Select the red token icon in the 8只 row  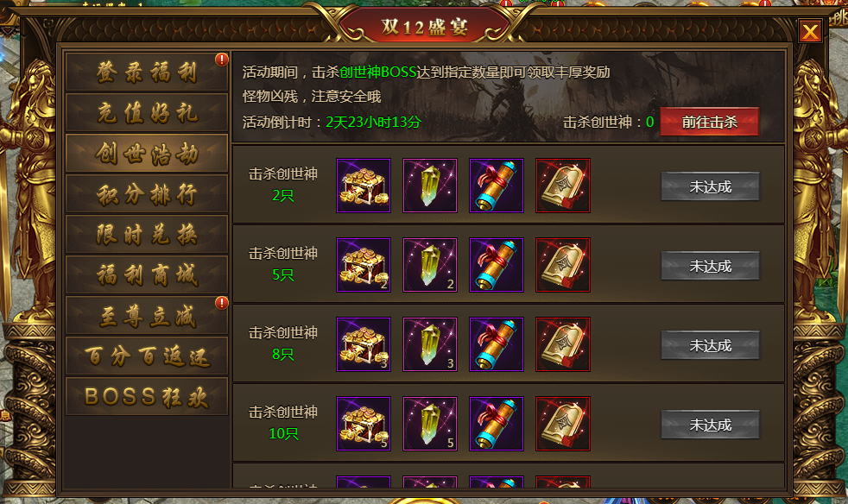(x=563, y=344)
